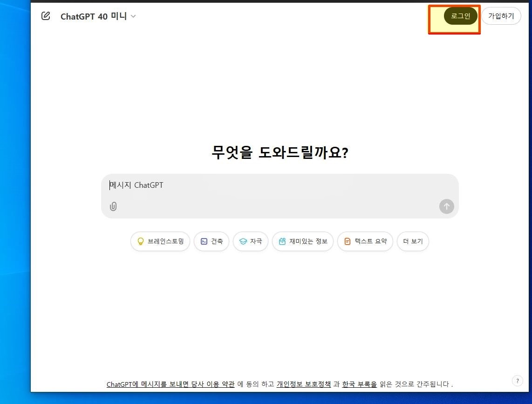Select the 텍스트 요약 suggestion chip
532x404 pixels.
click(x=365, y=241)
